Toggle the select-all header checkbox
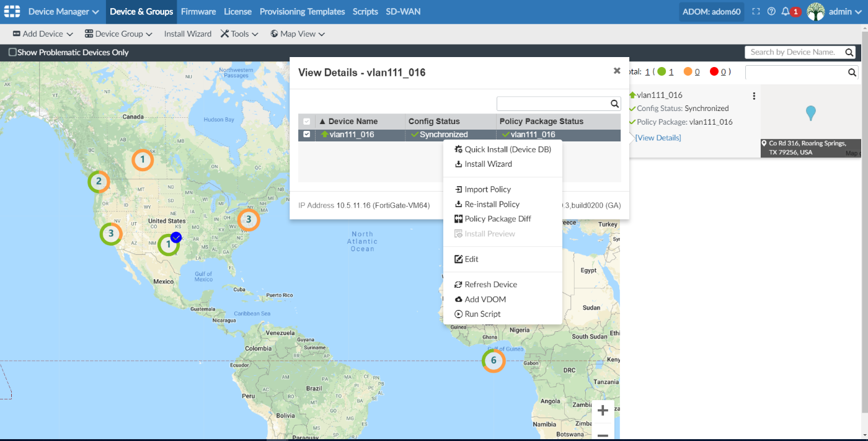The image size is (868, 441). (306, 122)
